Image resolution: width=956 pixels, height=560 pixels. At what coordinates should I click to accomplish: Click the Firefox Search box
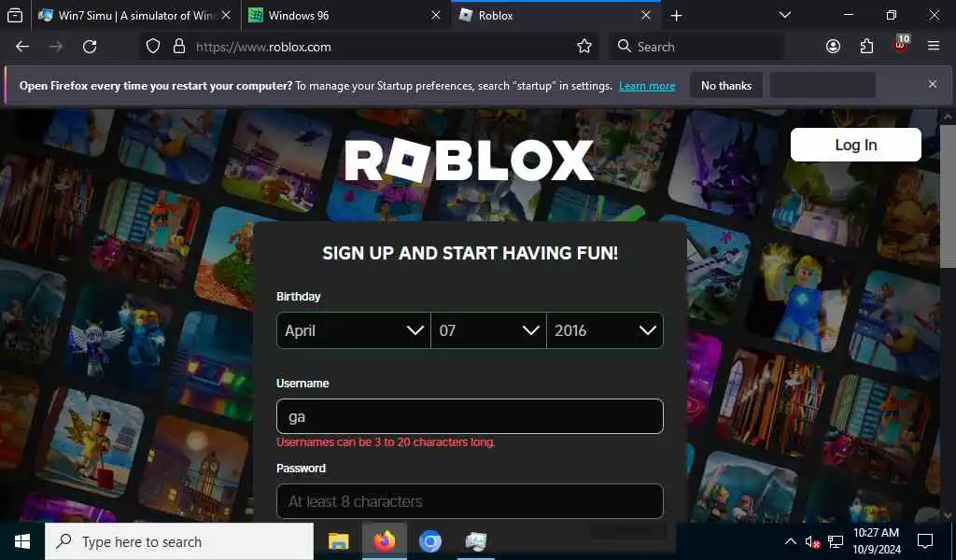pyautogui.click(x=698, y=47)
